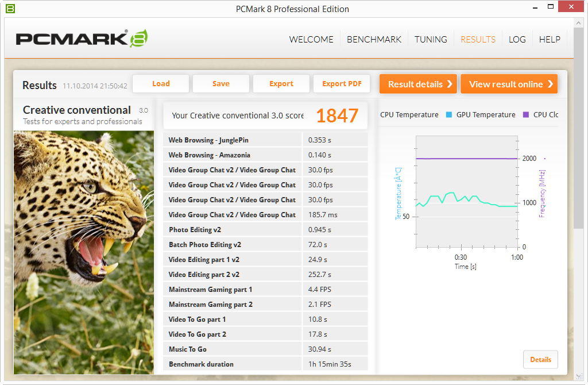Viewport: 588px width, 385px height.
Task: Click the Creative conventional heading
Action: pos(77,110)
